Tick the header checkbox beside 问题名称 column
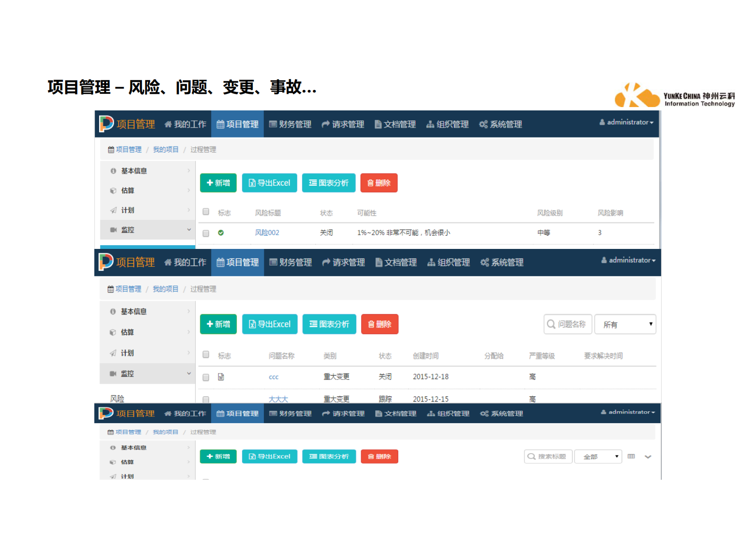The image size is (756, 534). pos(206,355)
